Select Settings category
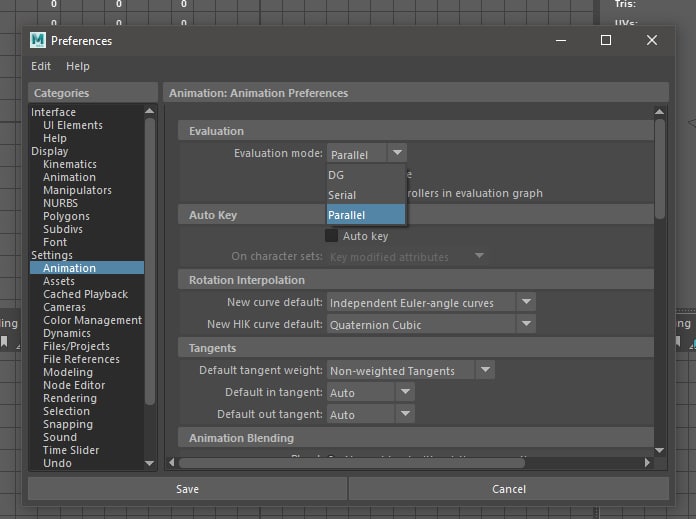 (x=51, y=255)
